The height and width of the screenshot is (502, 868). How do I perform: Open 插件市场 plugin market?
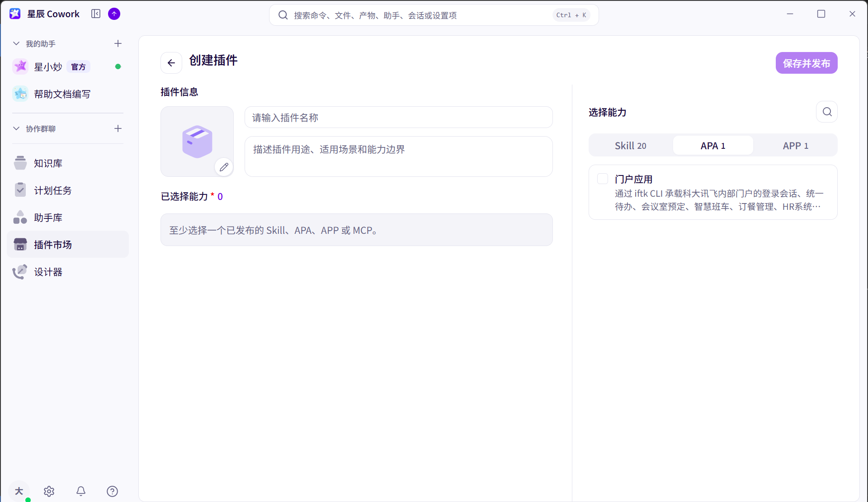68,245
